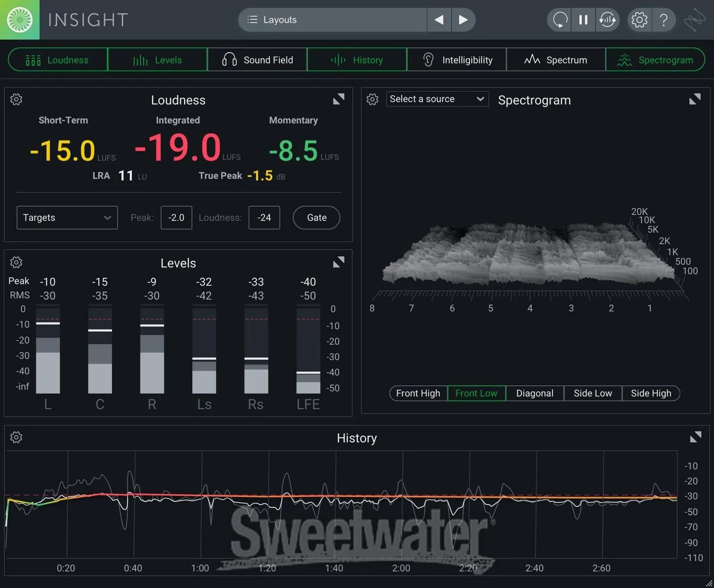Select Side Low spectrogram view
This screenshot has width=714, height=588.
pos(593,393)
